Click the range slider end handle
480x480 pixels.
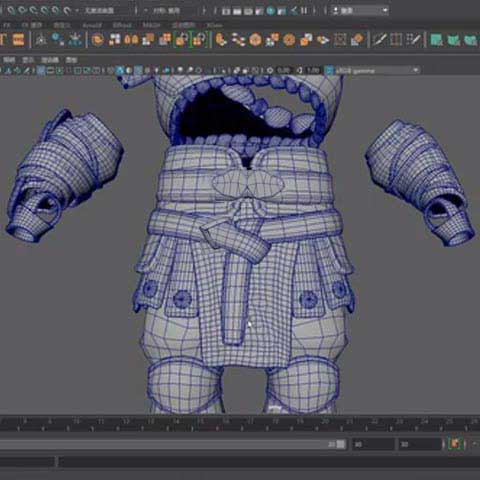point(341,444)
